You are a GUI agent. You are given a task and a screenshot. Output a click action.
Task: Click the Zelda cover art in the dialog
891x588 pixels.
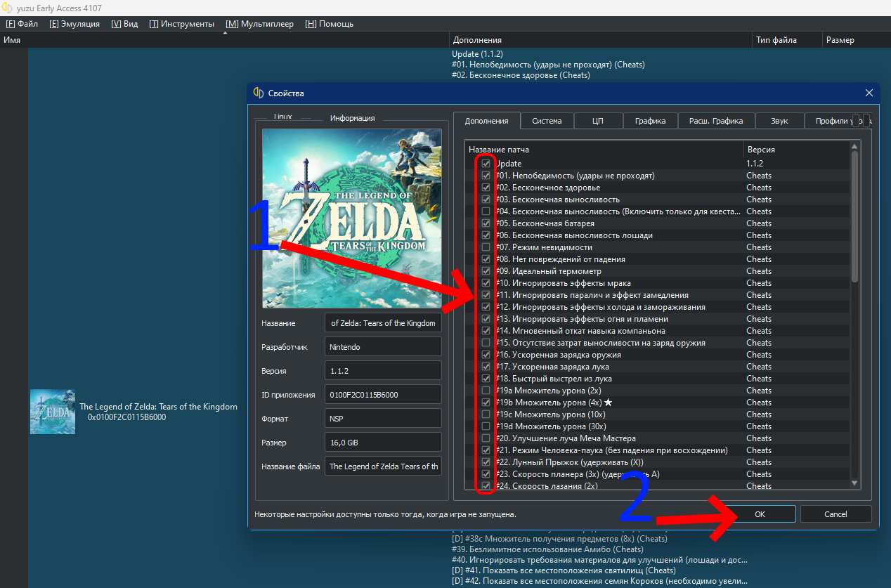pyautogui.click(x=351, y=218)
